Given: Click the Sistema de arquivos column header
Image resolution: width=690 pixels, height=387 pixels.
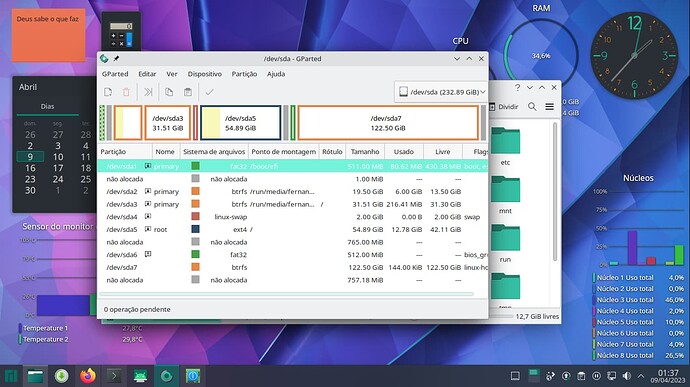Looking at the screenshot, I should tap(214, 151).
